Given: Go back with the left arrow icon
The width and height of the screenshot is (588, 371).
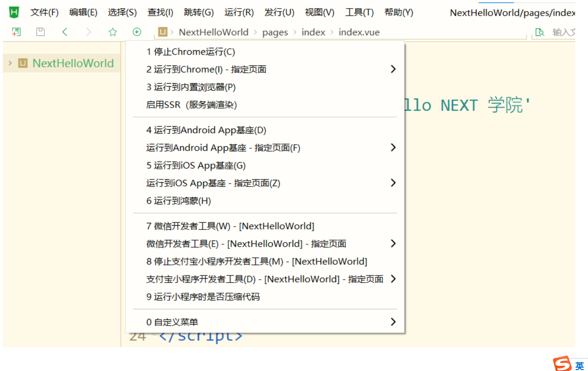Looking at the screenshot, I should coord(65,32).
